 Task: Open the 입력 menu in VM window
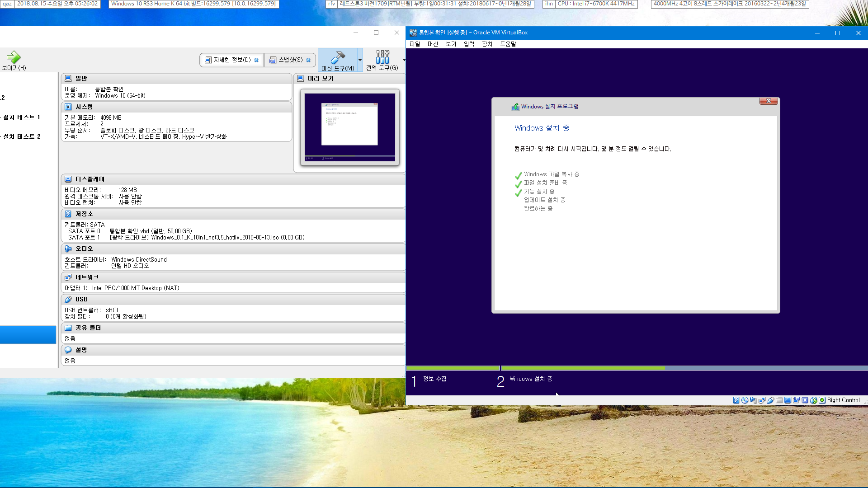pyautogui.click(x=469, y=44)
